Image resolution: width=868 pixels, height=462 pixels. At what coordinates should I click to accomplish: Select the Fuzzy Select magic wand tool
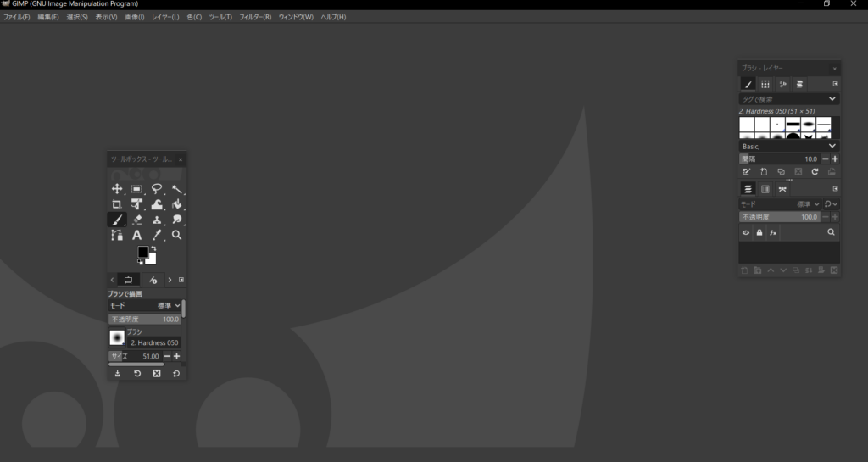coord(176,189)
